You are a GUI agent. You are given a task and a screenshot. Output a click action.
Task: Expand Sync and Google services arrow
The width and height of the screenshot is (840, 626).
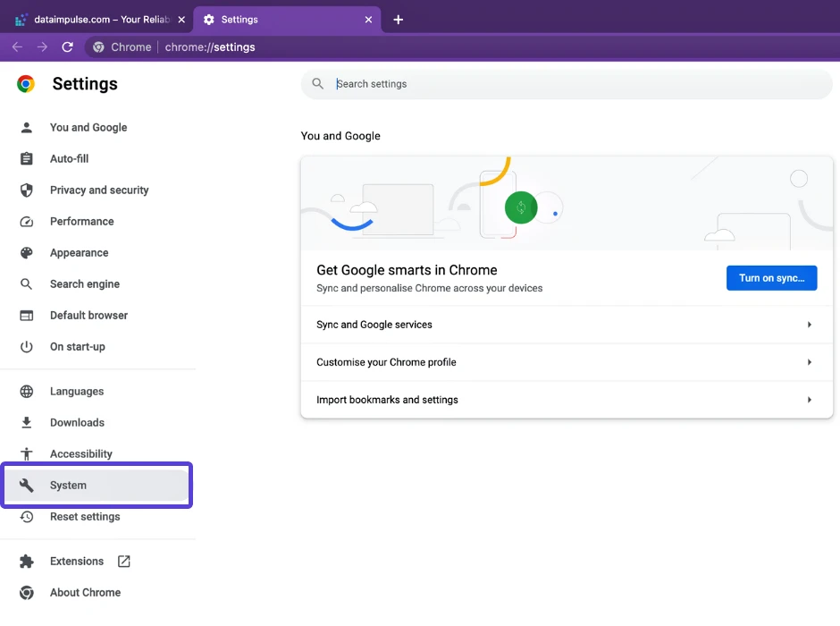click(x=810, y=325)
